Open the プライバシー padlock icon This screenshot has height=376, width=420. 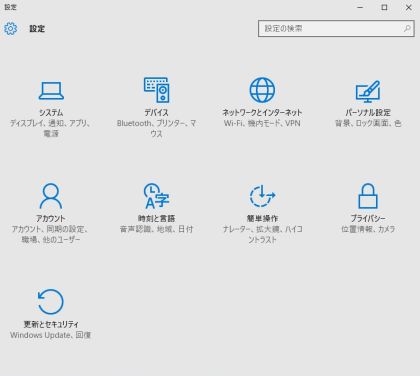point(368,196)
